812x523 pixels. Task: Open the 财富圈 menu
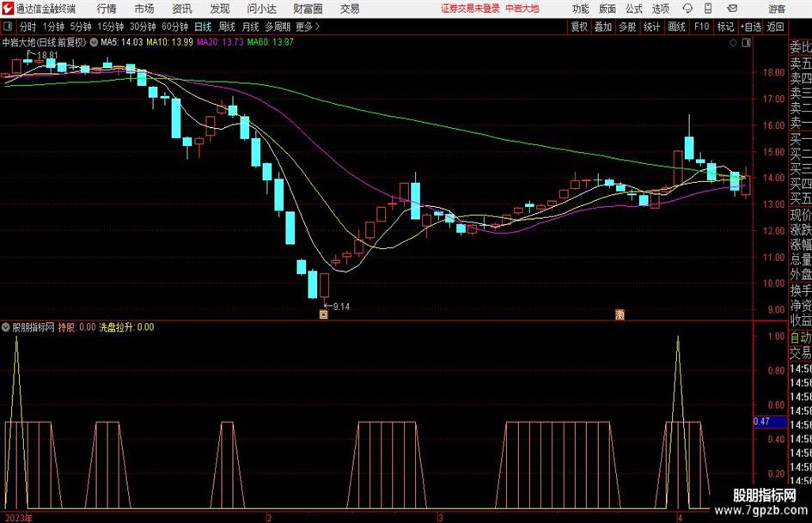(308, 9)
